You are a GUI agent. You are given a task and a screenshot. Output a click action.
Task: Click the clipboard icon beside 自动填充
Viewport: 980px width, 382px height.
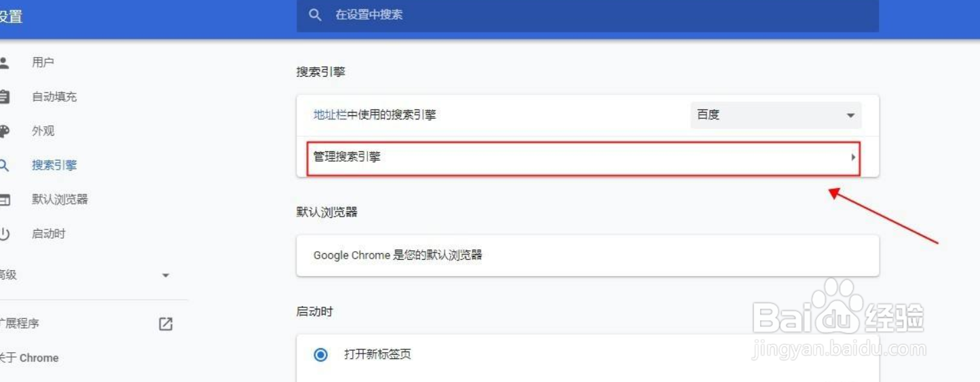click(4, 96)
